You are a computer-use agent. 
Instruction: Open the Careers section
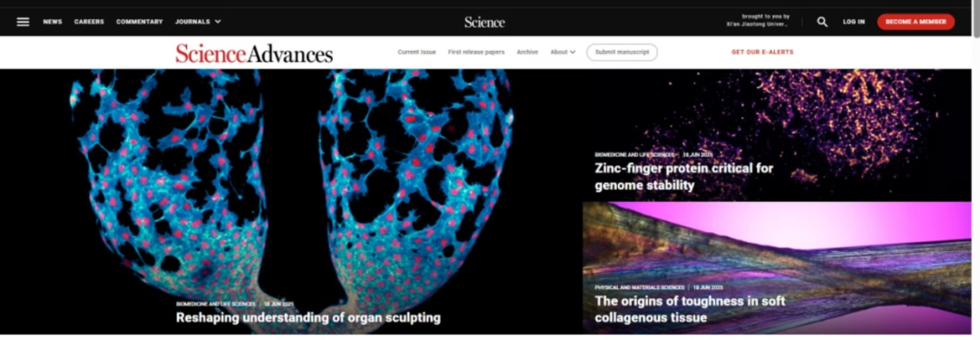tap(89, 22)
